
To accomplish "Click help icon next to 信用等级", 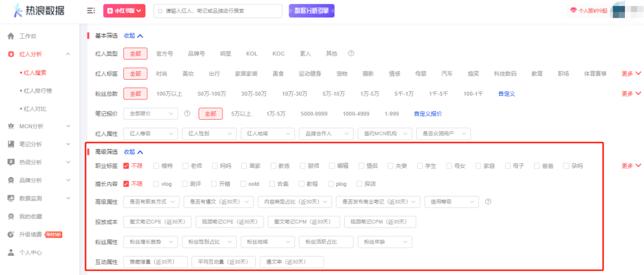I will 488,202.
